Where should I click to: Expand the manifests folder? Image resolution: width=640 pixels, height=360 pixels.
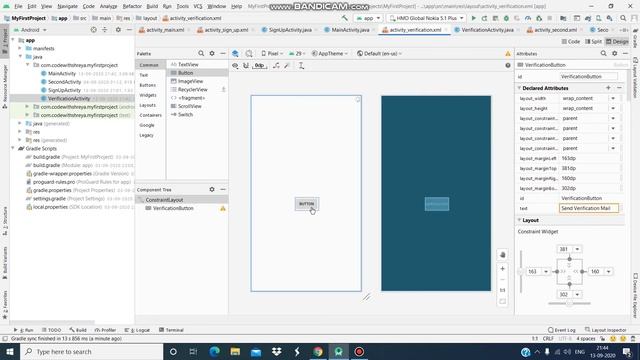(20, 48)
